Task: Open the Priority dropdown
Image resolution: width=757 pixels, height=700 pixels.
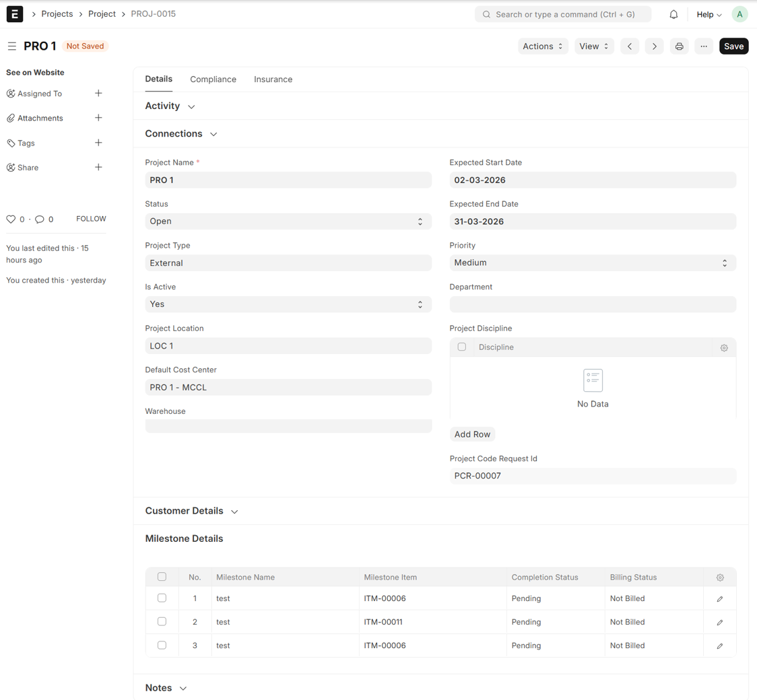Action: 593,263
